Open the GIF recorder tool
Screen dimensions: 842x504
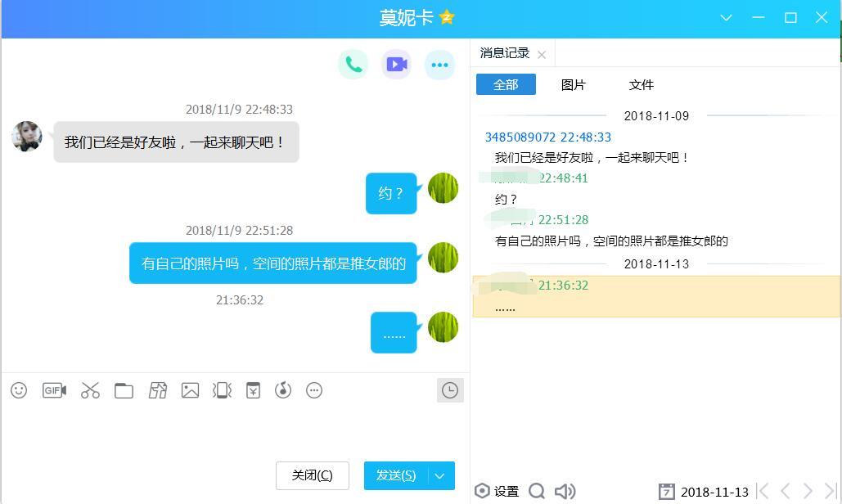point(54,390)
